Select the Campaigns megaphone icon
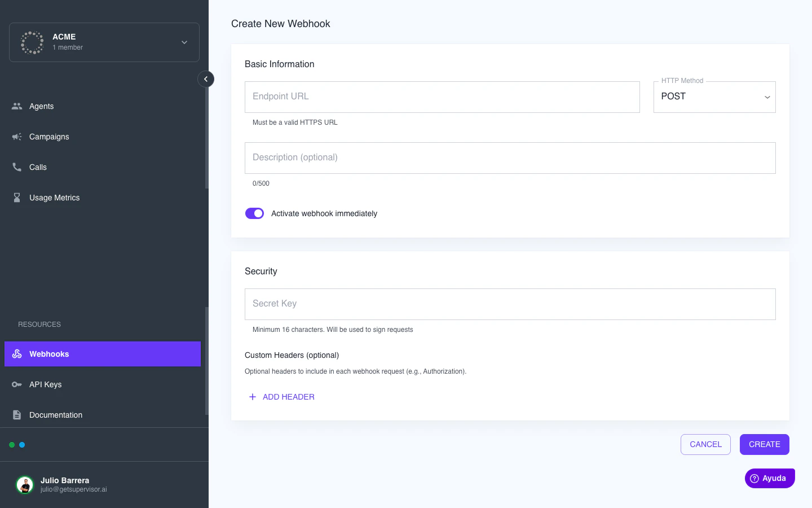This screenshot has height=508, width=812. point(17,137)
